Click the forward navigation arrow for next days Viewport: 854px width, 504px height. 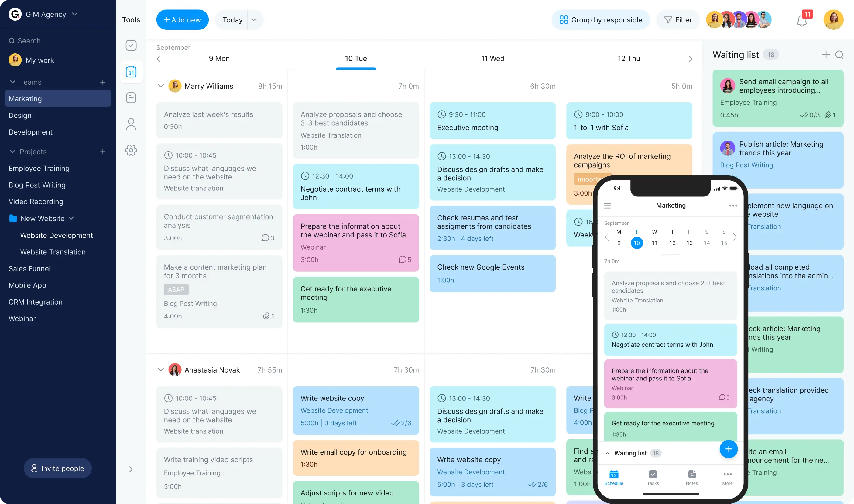tap(690, 58)
